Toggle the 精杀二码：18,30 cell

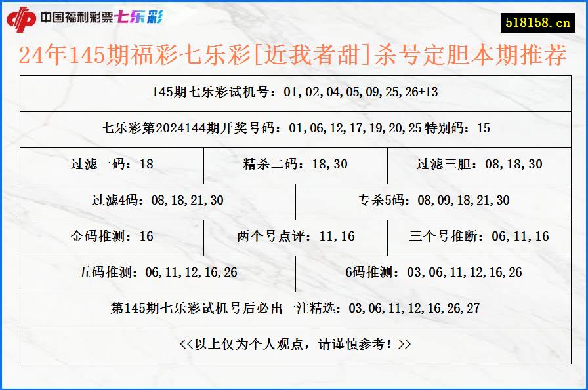coord(294,165)
